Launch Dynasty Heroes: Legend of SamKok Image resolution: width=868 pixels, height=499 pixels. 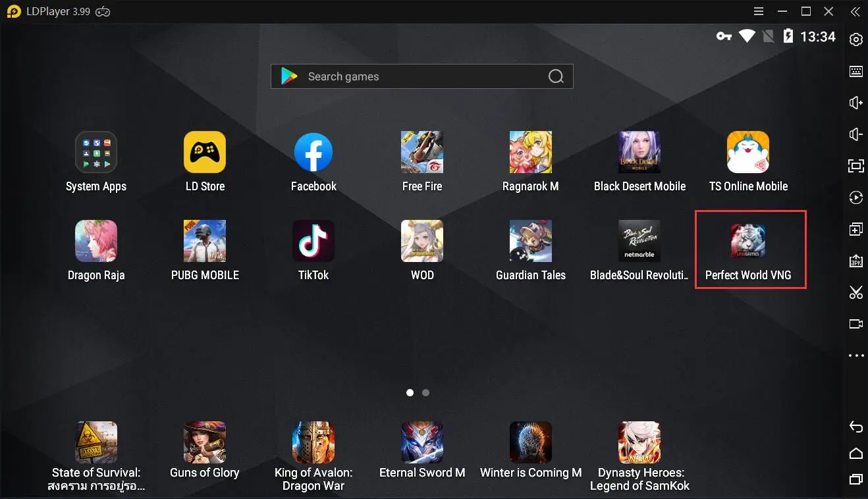(639, 442)
